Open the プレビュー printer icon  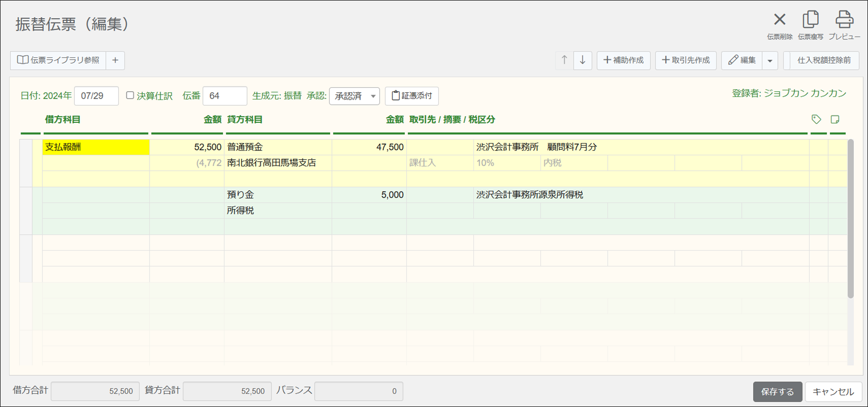(x=844, y=19)
